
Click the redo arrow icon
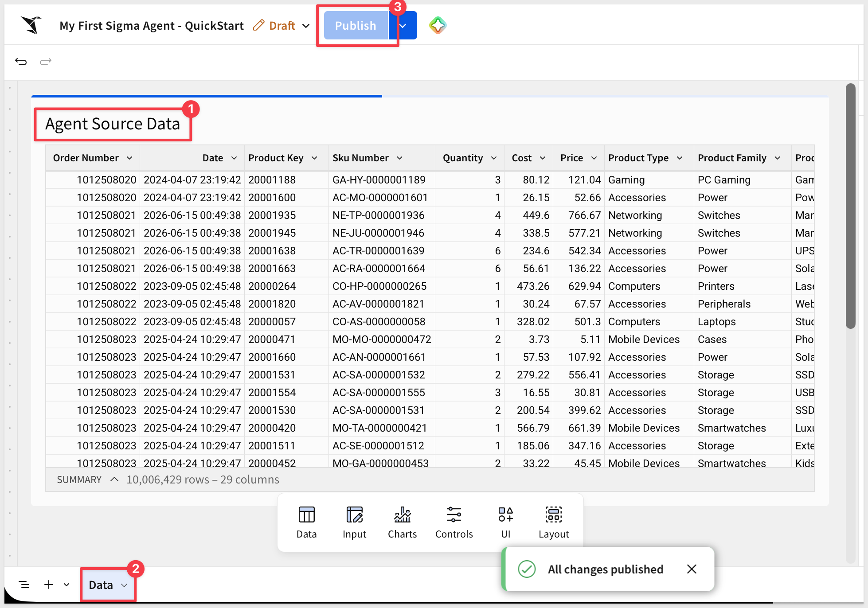46,62
